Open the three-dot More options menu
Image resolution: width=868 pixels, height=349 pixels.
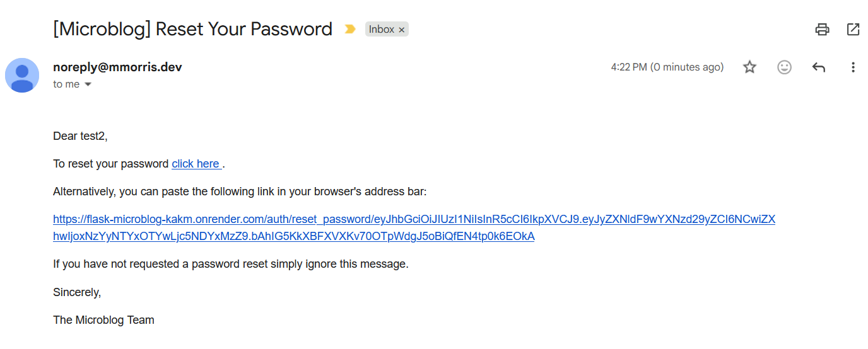(x=853, y=67)
